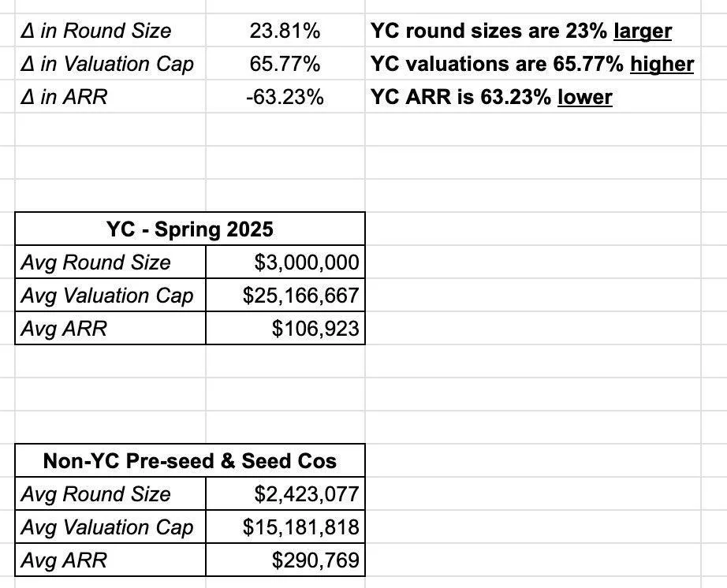Select the "YC ARR is 63.23% lower" note
Image resolution: width=727 pixels, height=588 pixels.
pyautogui.click(x=491, y=97)
